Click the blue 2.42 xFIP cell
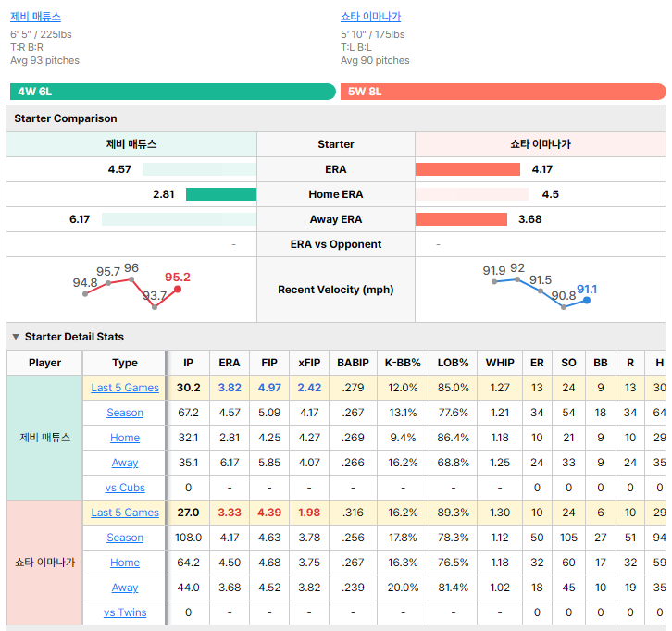Viewport: 672px width, 631px height. 309,388
